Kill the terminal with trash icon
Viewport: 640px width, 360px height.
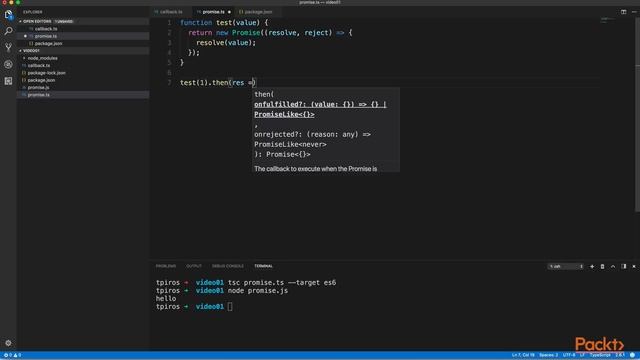(x=602, y=267)
